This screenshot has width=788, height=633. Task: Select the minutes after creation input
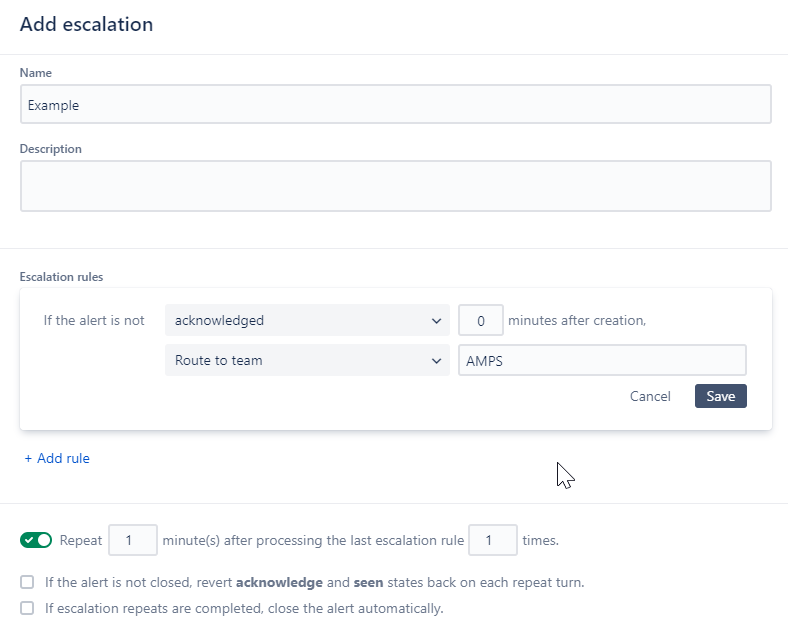[x=480, y=320]
